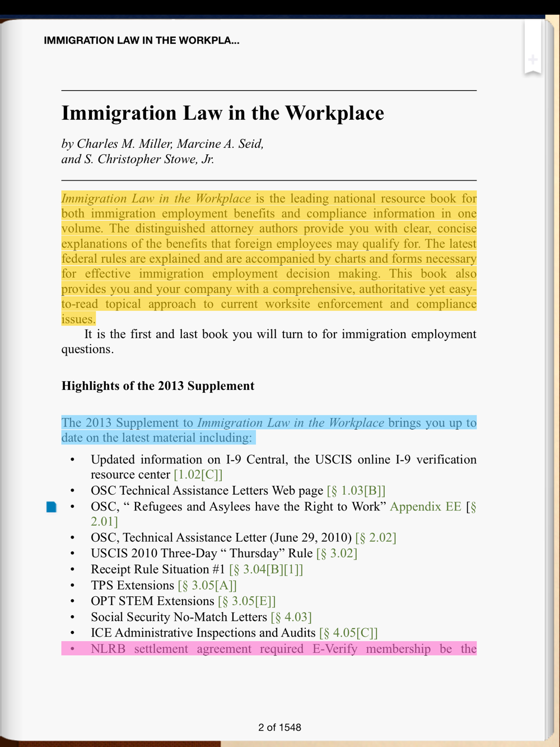Tap the book title header Immigration Law in the Workpla...
Viewport: 560px width, 747px height.
point(142,40)
